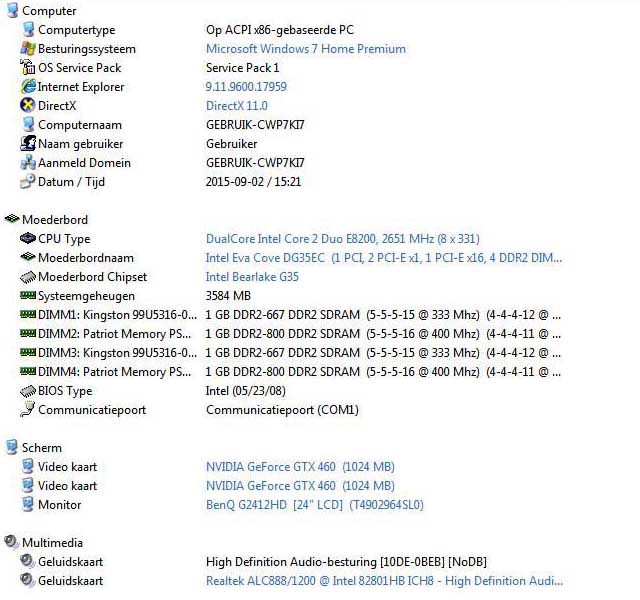This screenshot has width=640, height=600.
Task: Select the 'DIMM4: Patriot Memory PS...' label
Action: click(114, 372)
